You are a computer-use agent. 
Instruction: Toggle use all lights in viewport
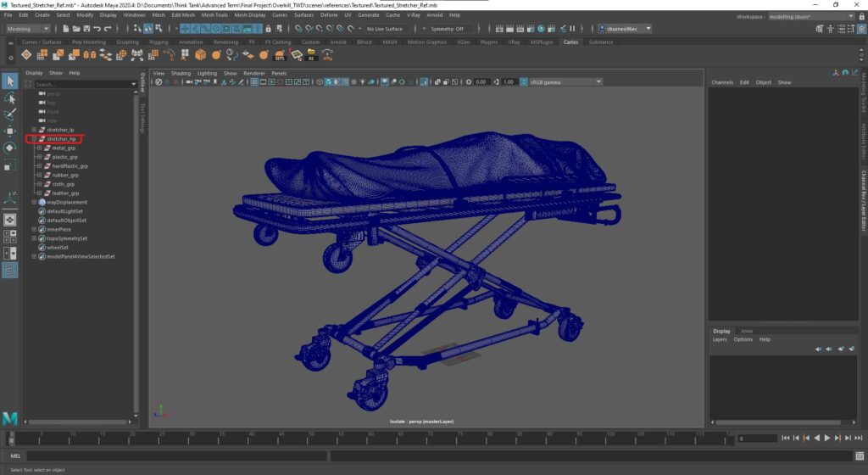(x=363, y=82)
